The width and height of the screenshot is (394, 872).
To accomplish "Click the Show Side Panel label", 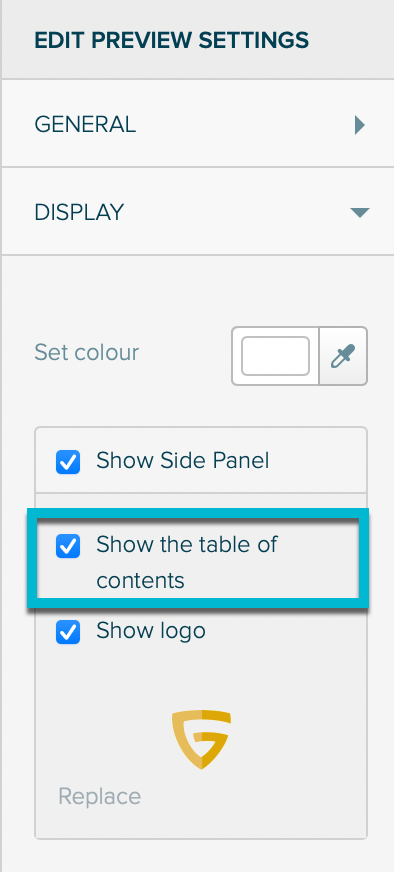I will click(183, 461).
